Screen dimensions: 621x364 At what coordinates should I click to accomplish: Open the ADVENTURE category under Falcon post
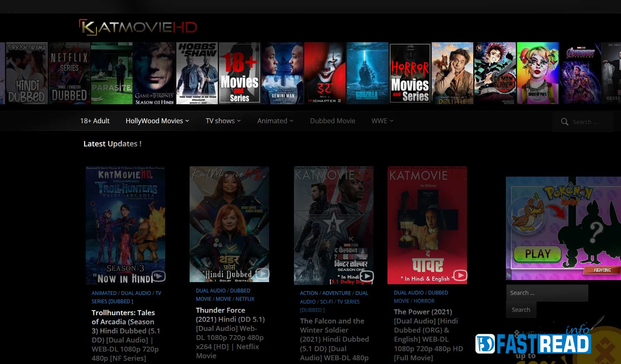[337, 293]
